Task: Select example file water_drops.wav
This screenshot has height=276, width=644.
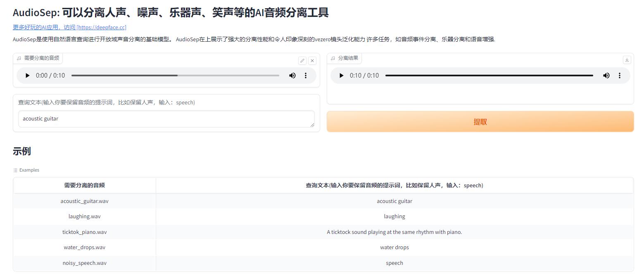Action: pyautogui.click(x=85, y=248)
